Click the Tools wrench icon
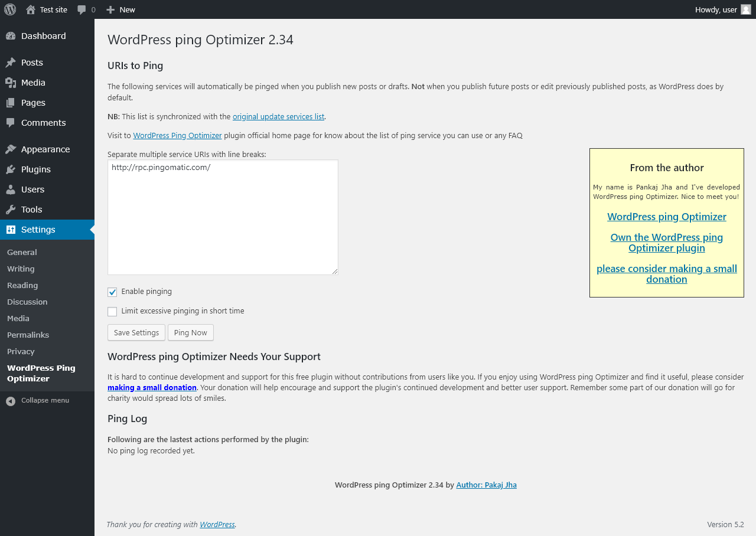756x536 pixels. (11, 210)
